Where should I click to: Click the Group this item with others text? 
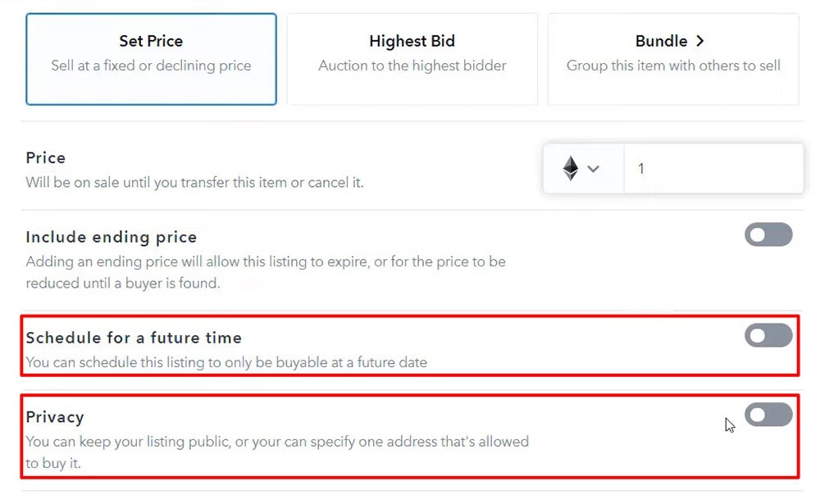pyautogui.click(x=672, y=66)
